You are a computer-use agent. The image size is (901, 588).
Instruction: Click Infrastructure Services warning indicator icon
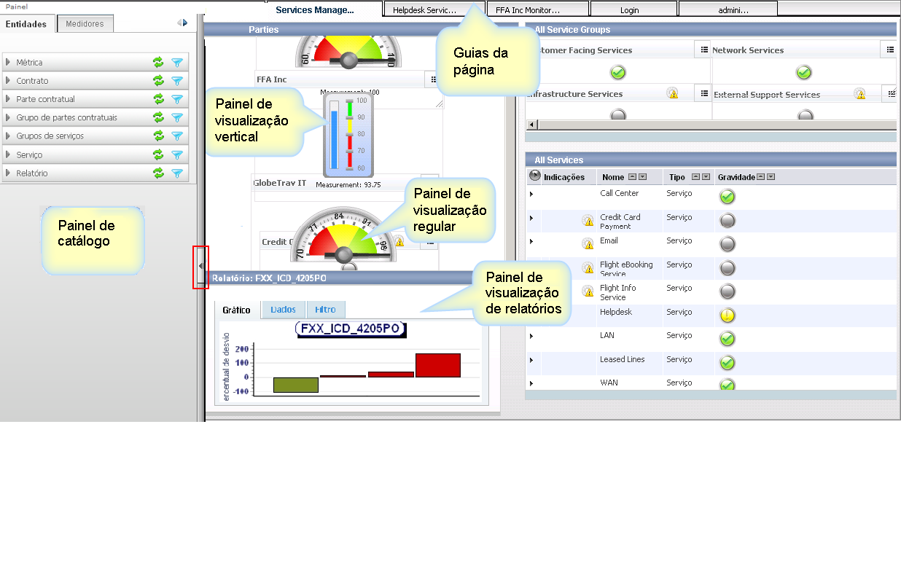(672, 93)
